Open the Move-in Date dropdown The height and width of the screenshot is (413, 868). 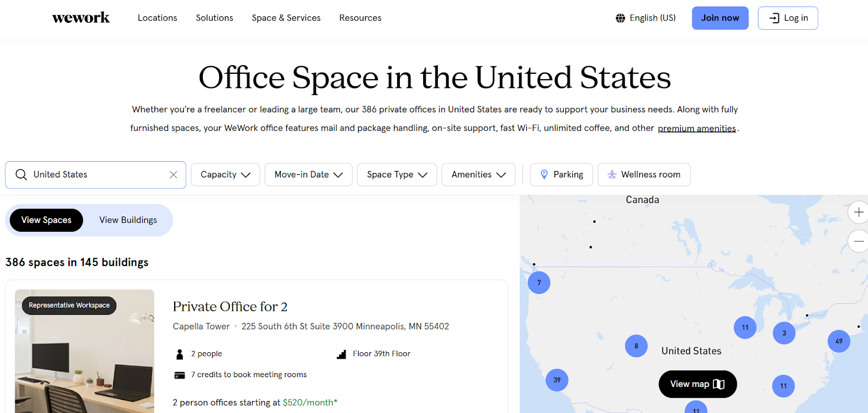coord(309,175)
